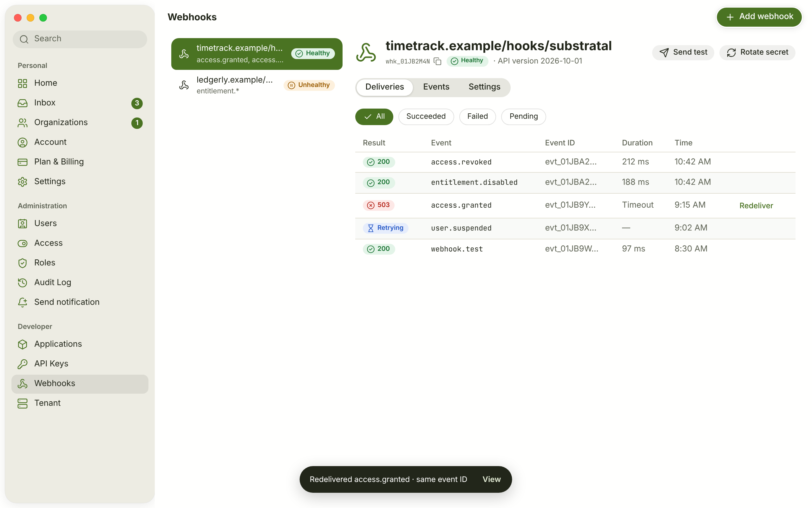Open the Audit Log
The image size is (812, 508).
[80, 282]
